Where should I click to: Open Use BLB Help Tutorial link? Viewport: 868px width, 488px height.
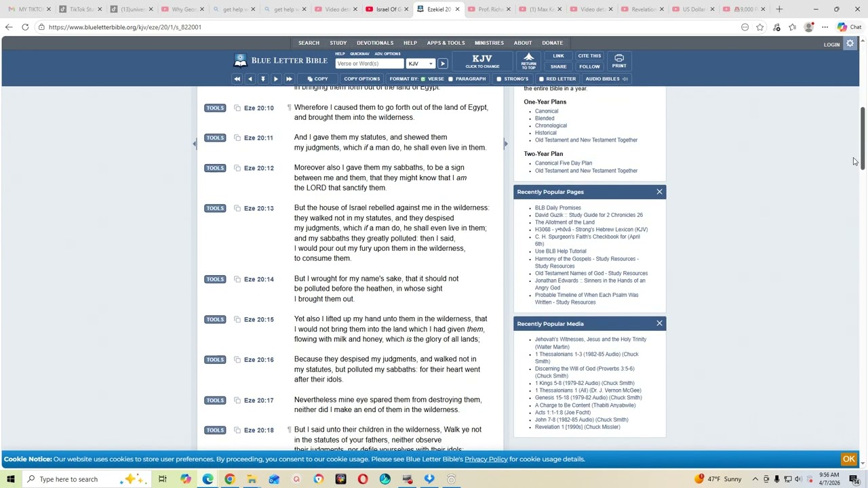pyautogui.click(x=561, y=251)
